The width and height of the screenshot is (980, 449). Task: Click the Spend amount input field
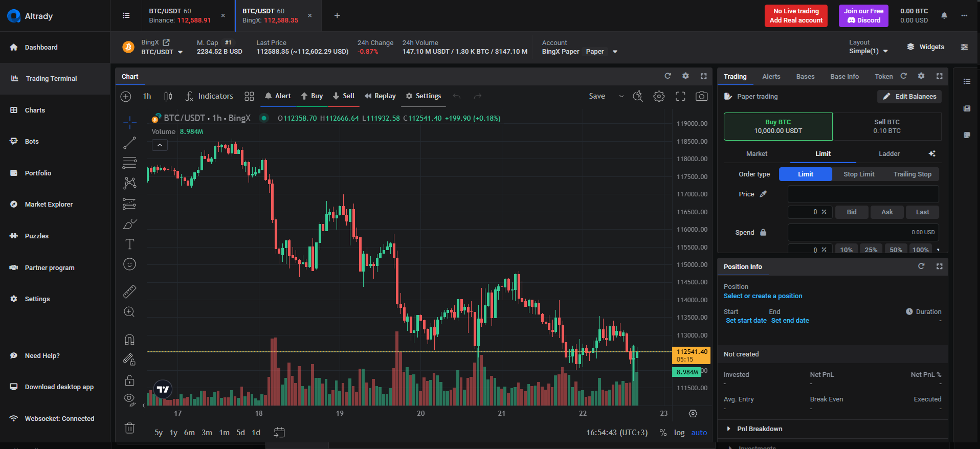pyautogui.click(x=863, y=233)
